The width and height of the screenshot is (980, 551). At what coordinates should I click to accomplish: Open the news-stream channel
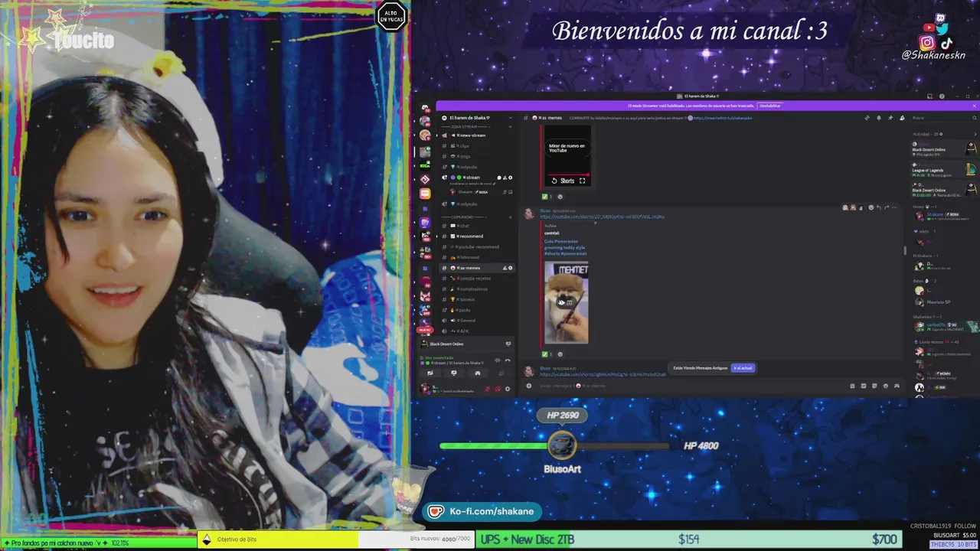point(471,135)
